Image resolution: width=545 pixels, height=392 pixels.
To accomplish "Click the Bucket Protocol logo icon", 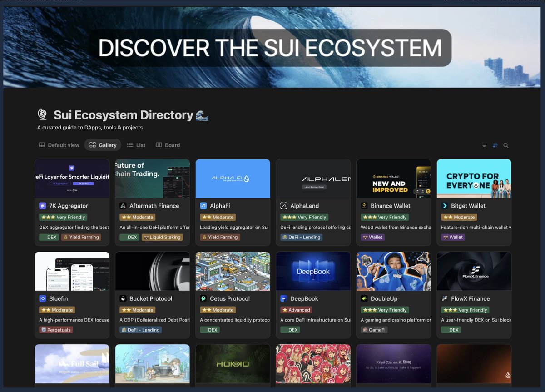I will [123, 298].
